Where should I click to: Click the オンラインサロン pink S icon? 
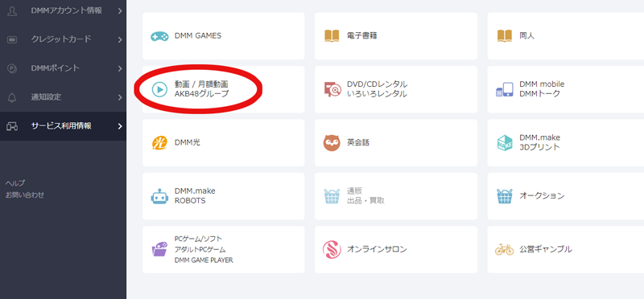(332, 249)
